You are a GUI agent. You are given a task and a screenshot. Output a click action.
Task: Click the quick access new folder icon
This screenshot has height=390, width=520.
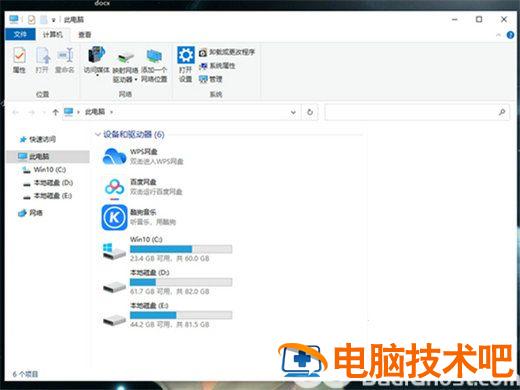pos(44,20)
